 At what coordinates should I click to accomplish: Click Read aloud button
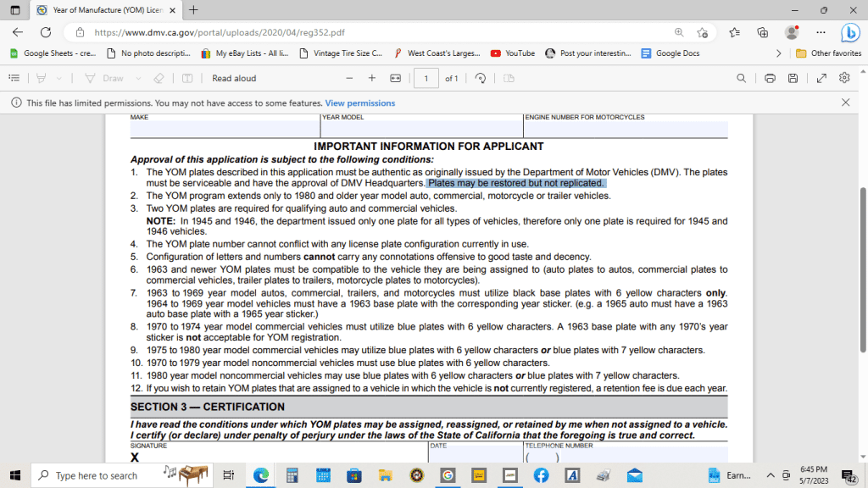[234, 78]
